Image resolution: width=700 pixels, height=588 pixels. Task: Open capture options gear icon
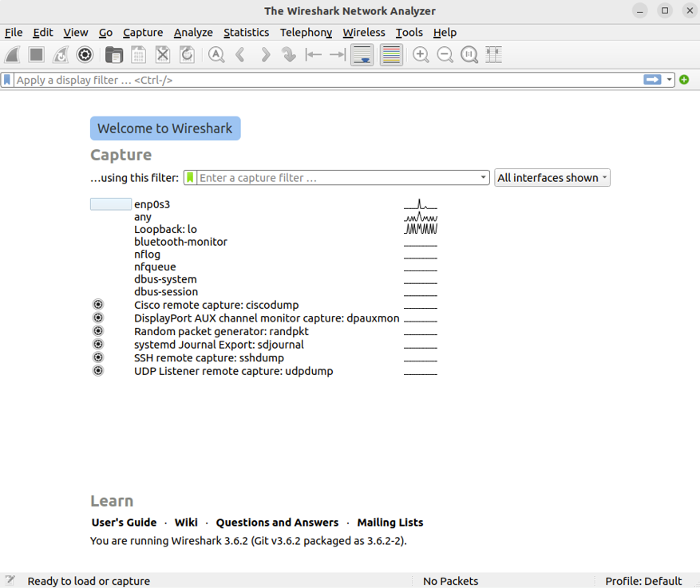(85, 55)
